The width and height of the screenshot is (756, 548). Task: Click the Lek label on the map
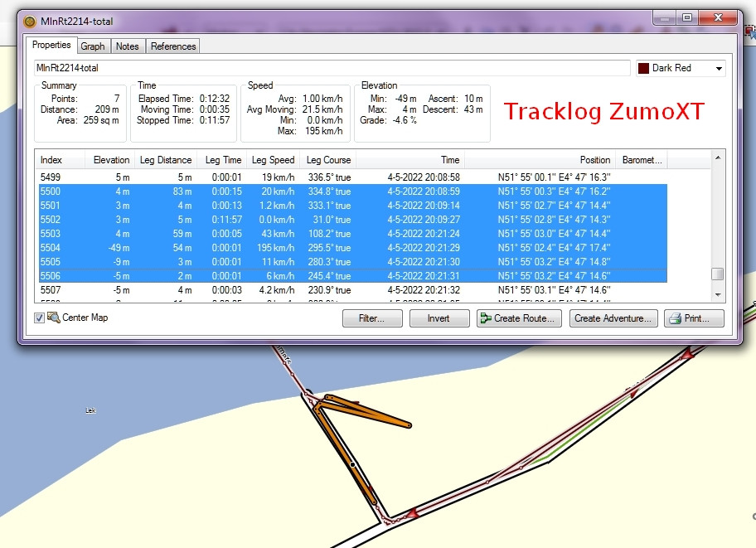(90, 410)
